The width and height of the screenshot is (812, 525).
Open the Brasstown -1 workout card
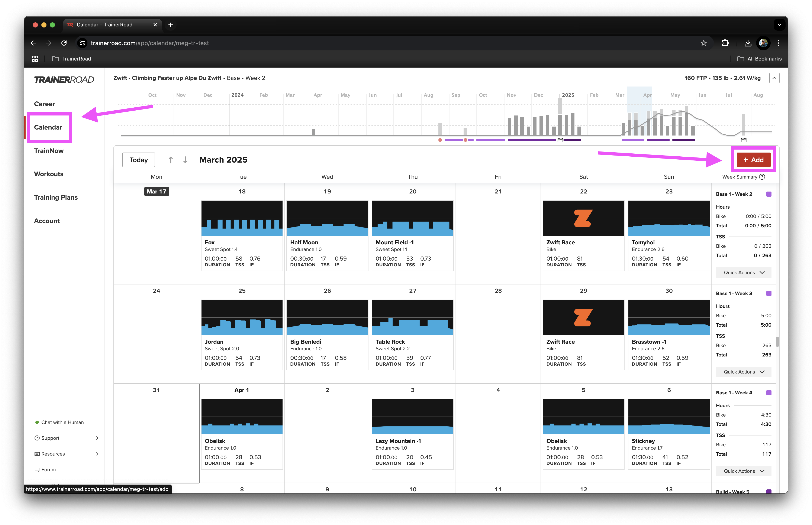pyautogui.click(x=669, y=335)
